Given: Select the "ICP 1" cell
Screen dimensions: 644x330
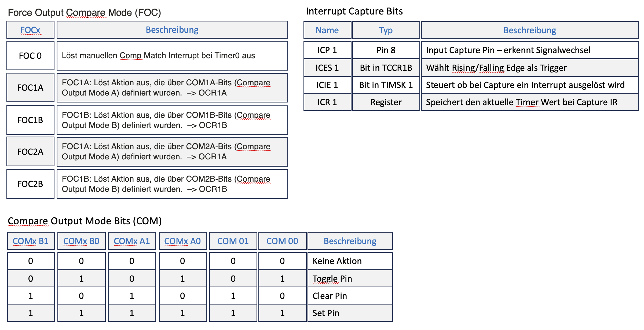Looking at the screenshot, I should pos(327,50).
